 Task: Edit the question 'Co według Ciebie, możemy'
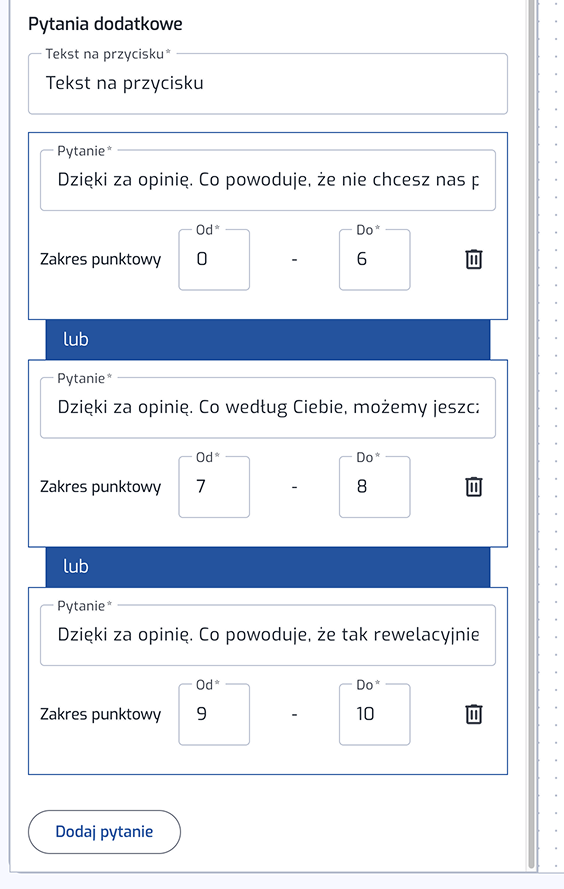[x=268, y=408]
